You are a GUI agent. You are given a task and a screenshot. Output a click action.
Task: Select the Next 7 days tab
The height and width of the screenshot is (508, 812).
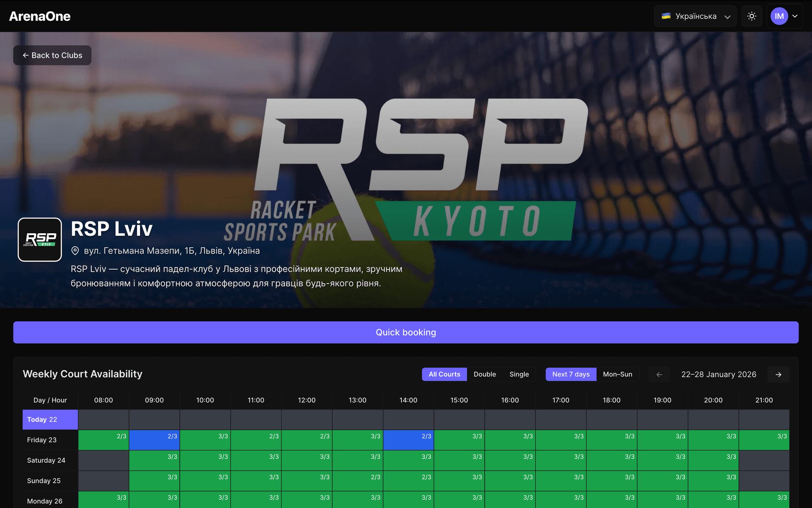pyautogui.click(x=571, y=374)
